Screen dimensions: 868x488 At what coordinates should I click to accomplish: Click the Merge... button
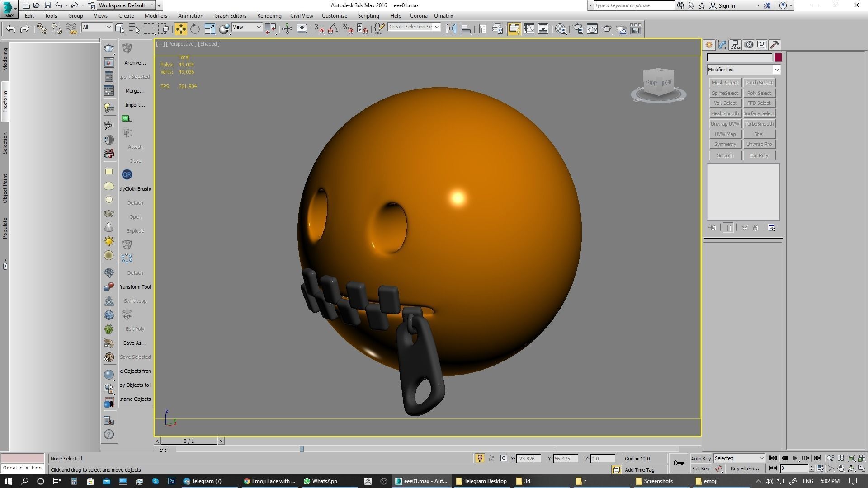135,91
